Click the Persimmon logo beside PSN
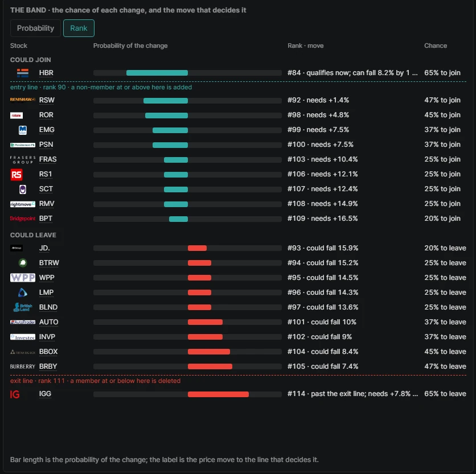476x474 pixels. tap(23, 145)
